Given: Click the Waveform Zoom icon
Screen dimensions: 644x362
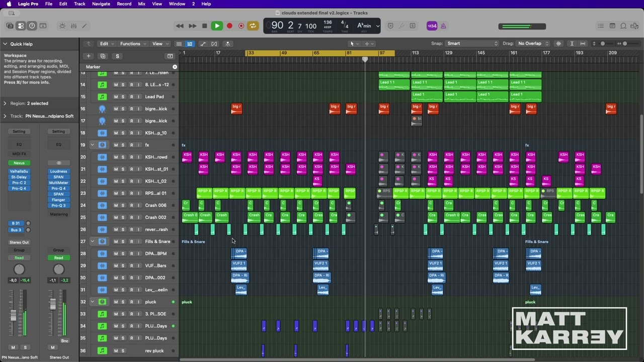Looking at the screenshot, I should point(558,44).
